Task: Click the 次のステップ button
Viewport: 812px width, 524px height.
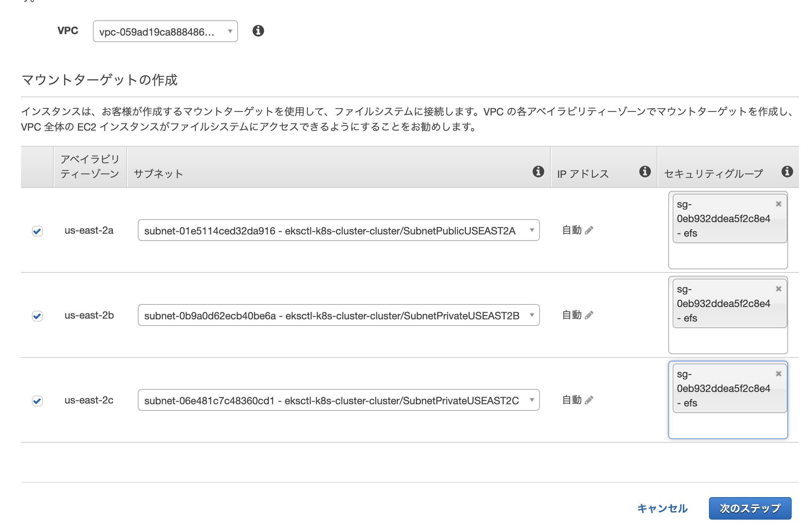Action: click(x=750, y=508)
